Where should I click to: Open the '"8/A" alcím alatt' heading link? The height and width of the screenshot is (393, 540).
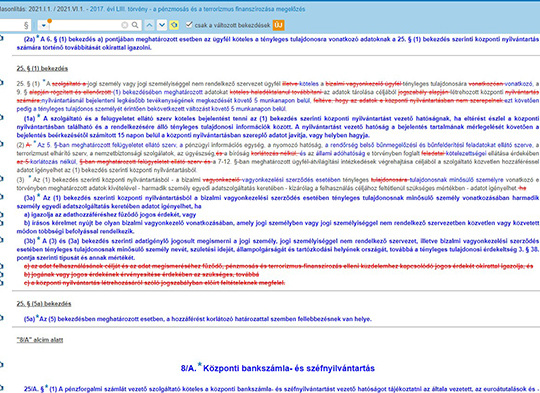coord(40,340)
